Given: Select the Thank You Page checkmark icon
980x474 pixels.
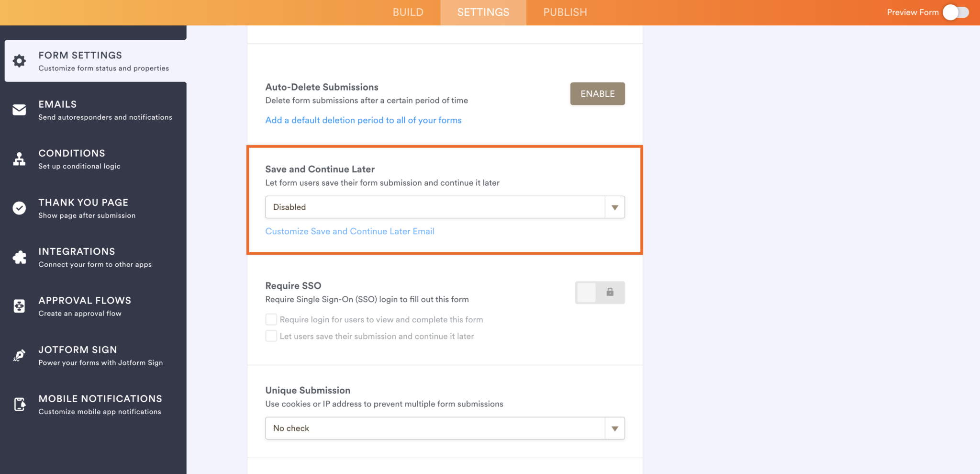Looking at the screenshot, I should pyautogui.click(x=19, y=208).
